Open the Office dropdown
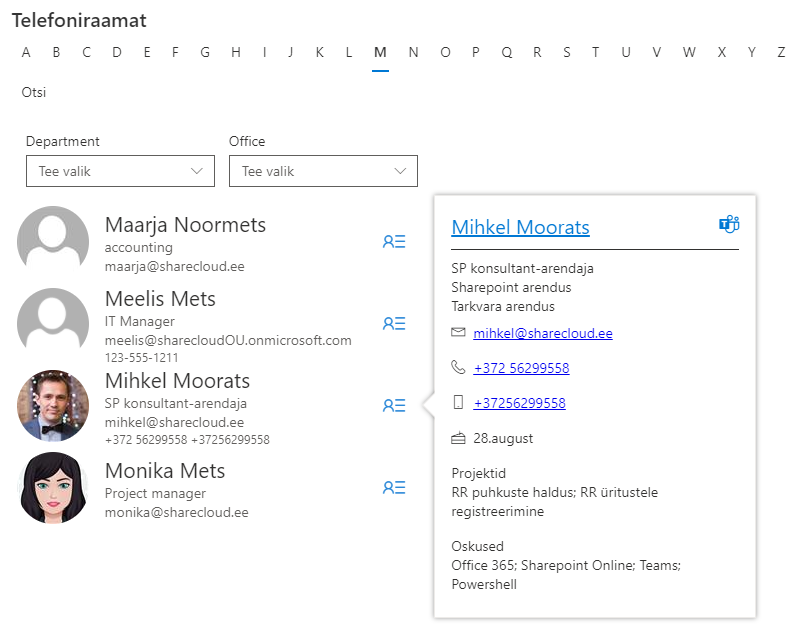 pyautogui.click(x=323, y=171)
